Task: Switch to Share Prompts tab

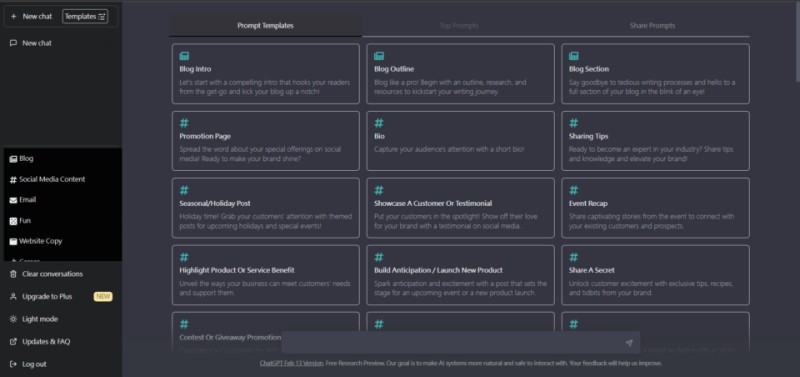Action: (653, 26)
